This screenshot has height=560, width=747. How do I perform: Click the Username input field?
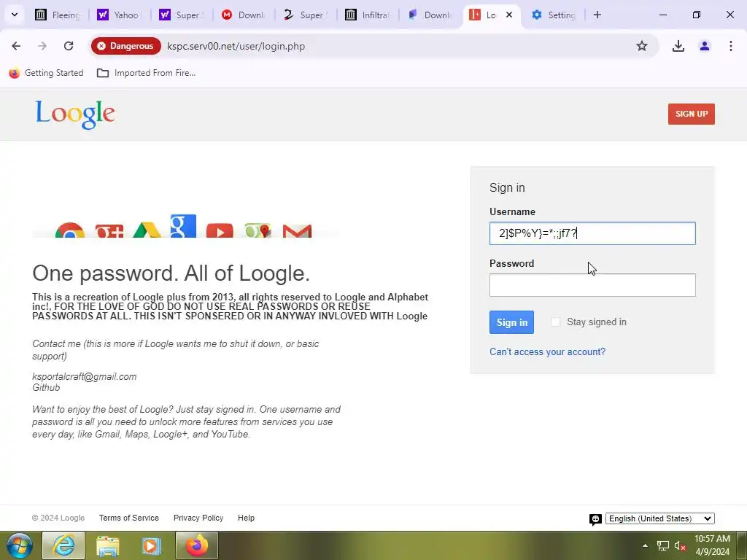[x=592, y=233]
